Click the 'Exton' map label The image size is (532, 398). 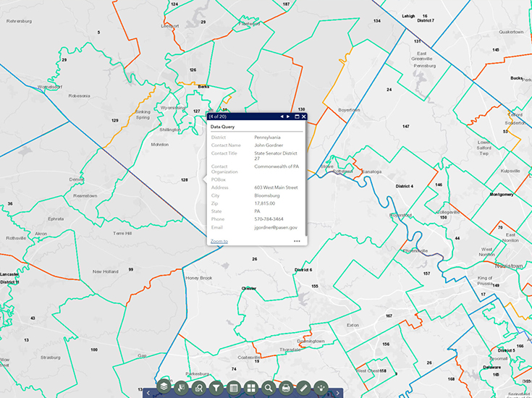coord(353,325)
